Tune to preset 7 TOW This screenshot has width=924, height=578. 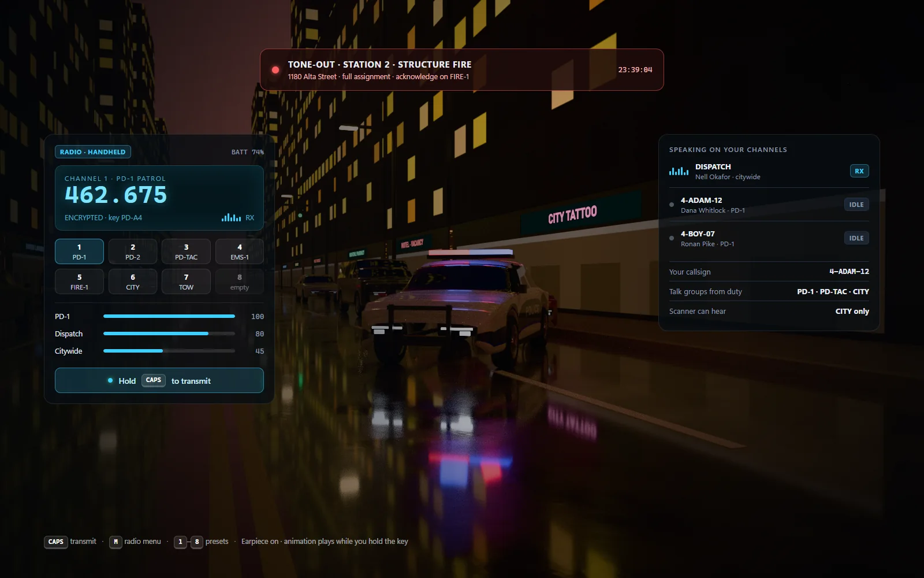pos(186,281)
